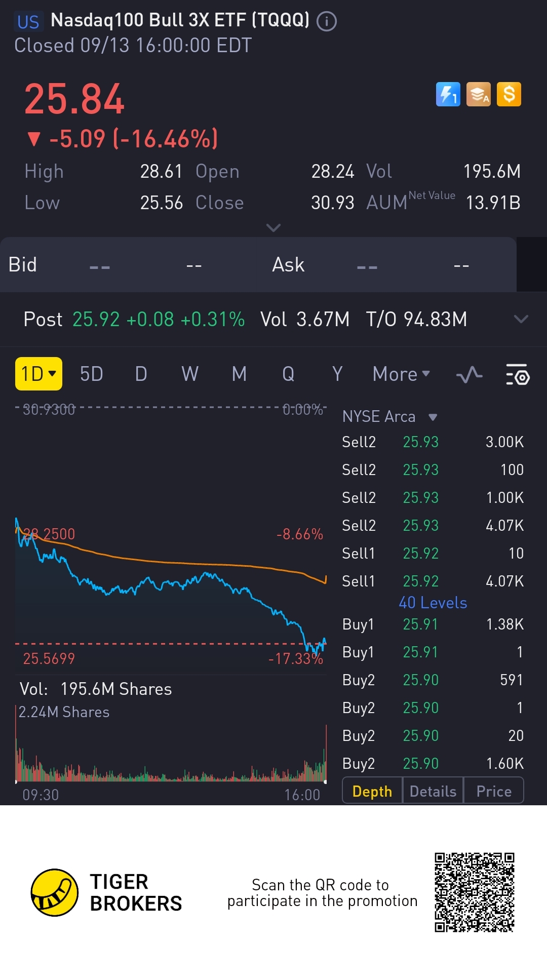The height and width of the screenshot is (980, 547).
Task: Open the chart indicator waveform icon
Action: pyautogui.click(x=469, y=375)
